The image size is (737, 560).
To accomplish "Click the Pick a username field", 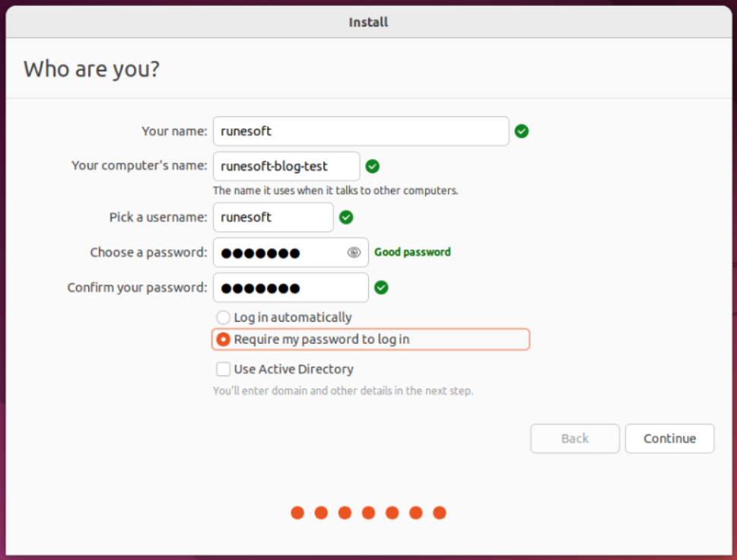I will (273, 218).
